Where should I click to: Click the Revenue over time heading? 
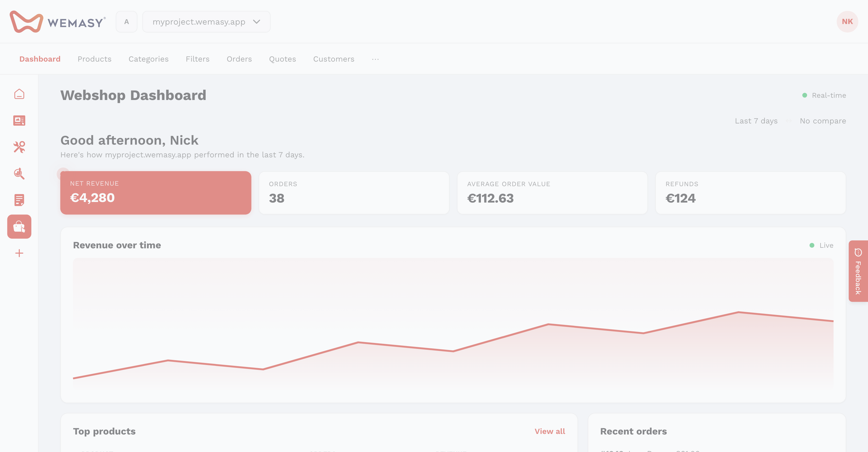(x=117, y=245)
